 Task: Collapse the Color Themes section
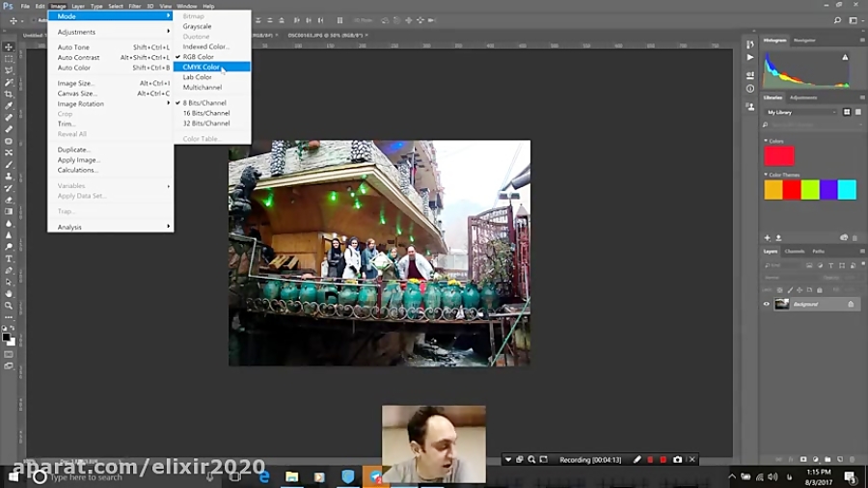(x=766, y=175)
